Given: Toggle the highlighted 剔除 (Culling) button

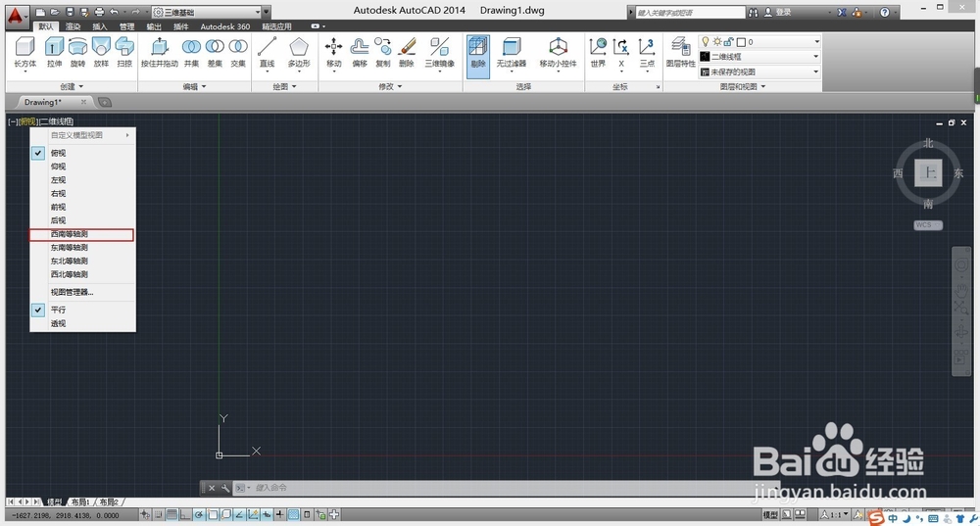Looking at the screenshot, I should [x=478, y=56].
